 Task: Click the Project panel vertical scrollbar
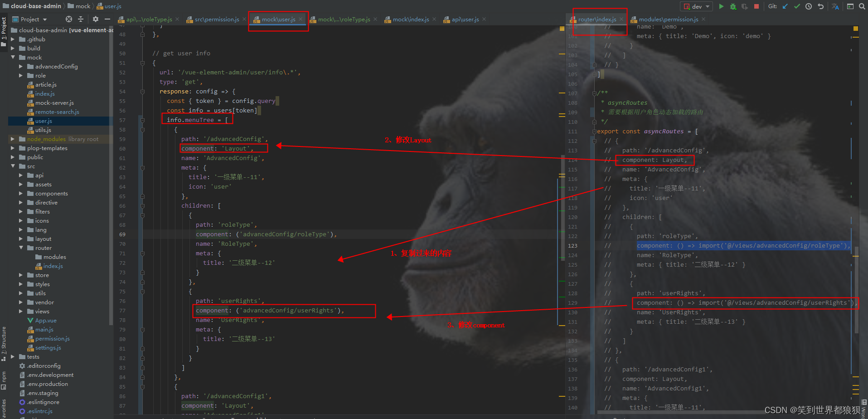click(x=111, y=176)
